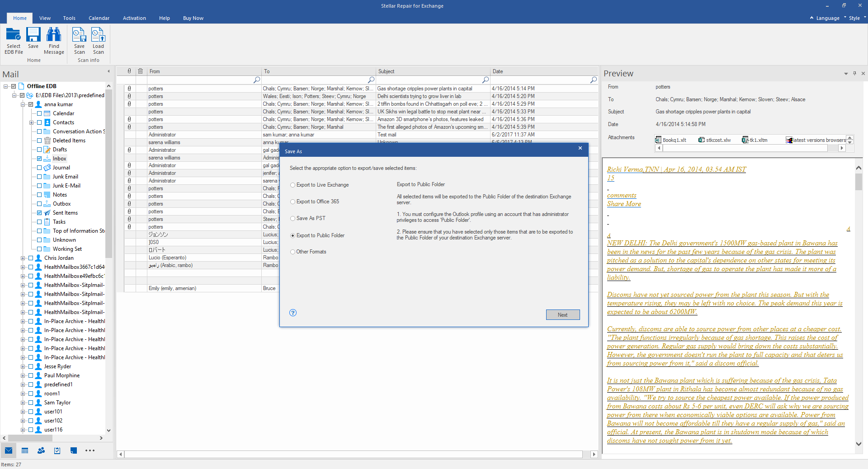868x469 pixels.
Task: Toggle the Inbox folder checkbox
Action: [x=39, y=159]
